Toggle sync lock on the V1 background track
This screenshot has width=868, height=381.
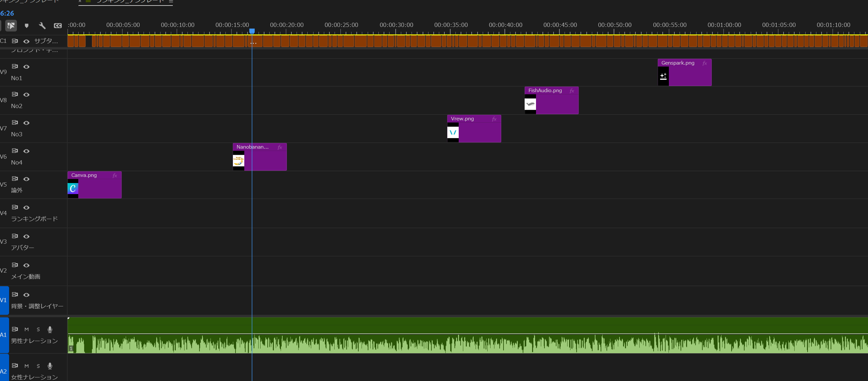click(15, 294)
